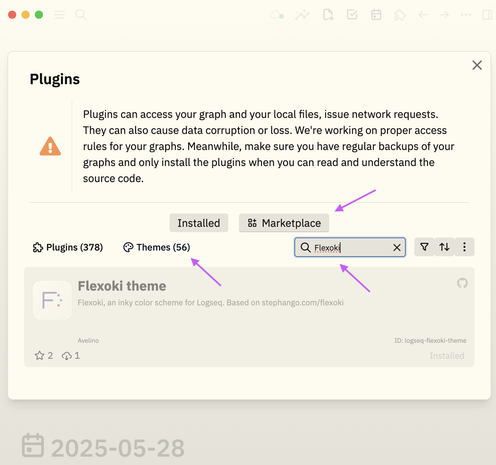Open the cloud sync status icon

point(277,15)
